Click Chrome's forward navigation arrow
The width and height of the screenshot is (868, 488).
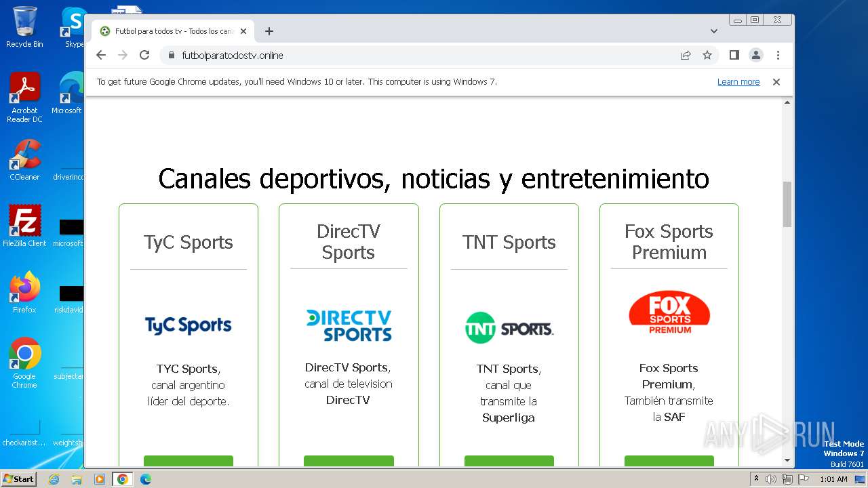pyautogui.click(x=123, y=55)
